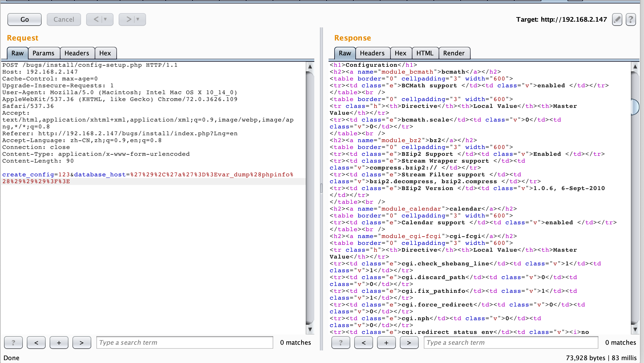Open the response HTML tab
This screenshot has width=644, height=363.
425,53
